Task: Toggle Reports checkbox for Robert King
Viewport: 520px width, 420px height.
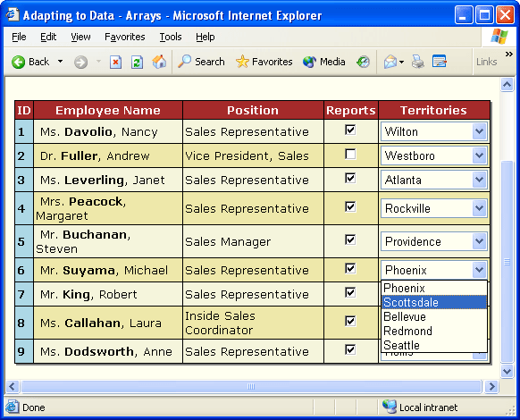Action: tap(350, 292)
